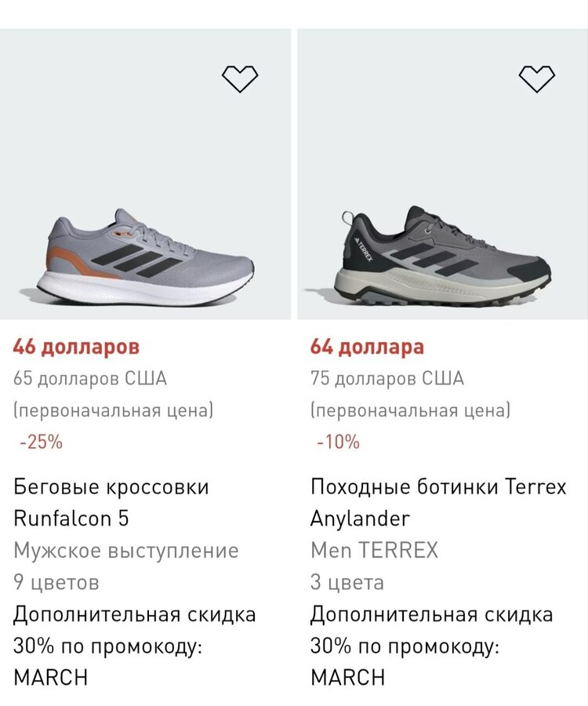Viewport: 588px width, 706px height.
Task: Click the Мужское выступление category text
Action: click(125, 551)
